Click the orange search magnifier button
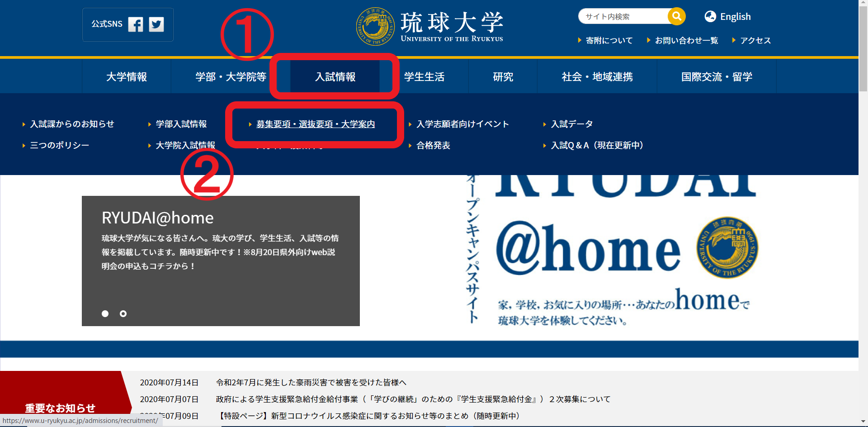The image size is (868, 427). point(676,16)
